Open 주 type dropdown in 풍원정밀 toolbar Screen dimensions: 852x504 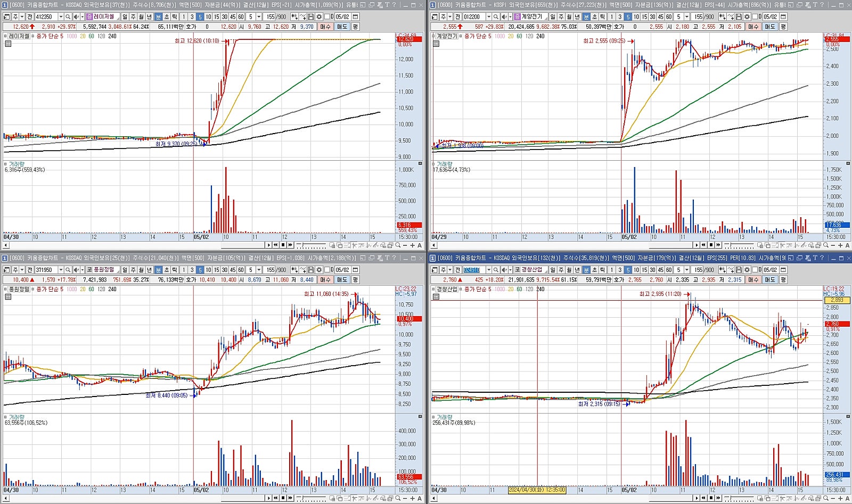22,270
